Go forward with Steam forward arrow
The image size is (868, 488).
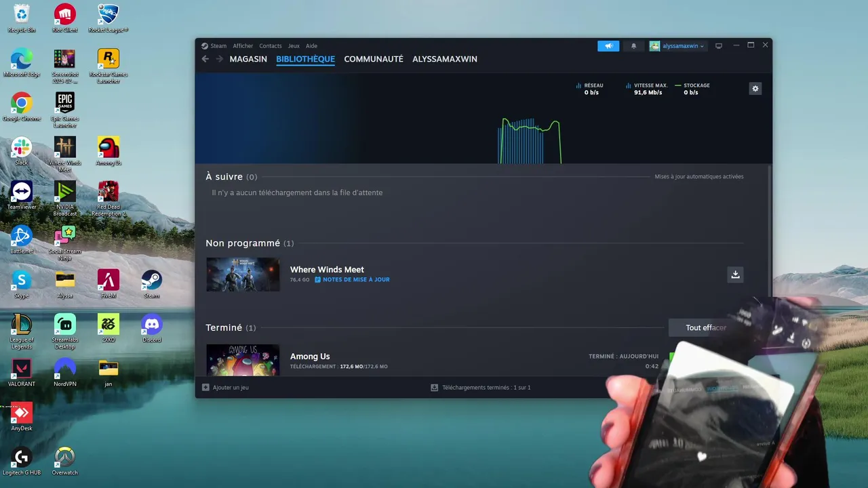click(x=219, y=59)
